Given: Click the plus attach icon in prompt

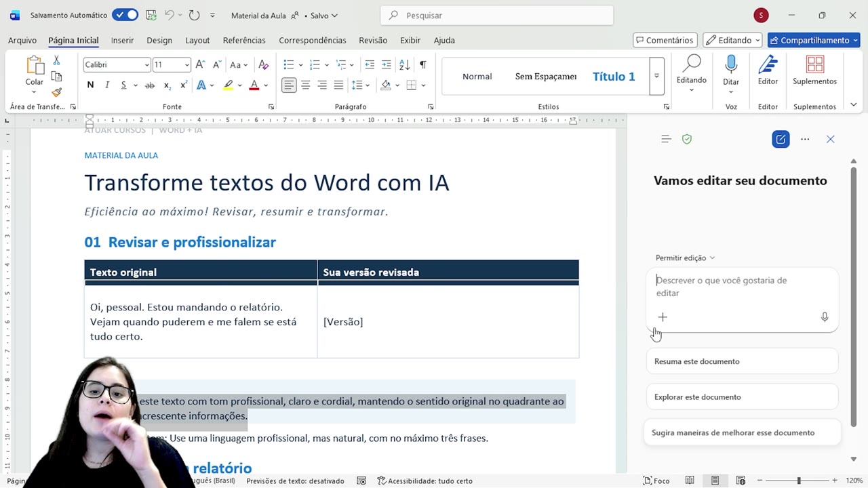Looking at the screenshot, I should [663, 317].
